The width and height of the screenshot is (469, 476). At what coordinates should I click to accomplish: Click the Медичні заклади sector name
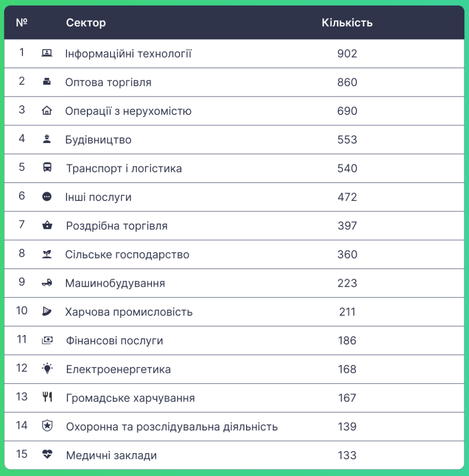click(111, 456)
